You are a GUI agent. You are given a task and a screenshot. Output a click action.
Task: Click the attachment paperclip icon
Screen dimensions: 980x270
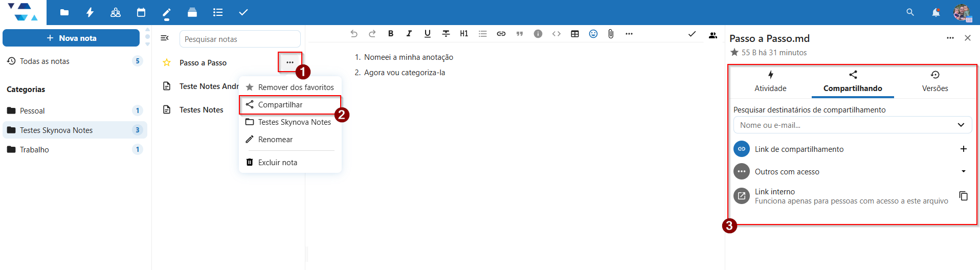(x=611, y=34)
